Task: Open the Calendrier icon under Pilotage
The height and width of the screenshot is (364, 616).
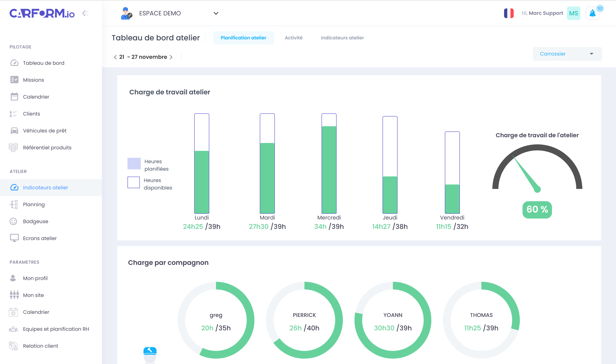Action: pos(14,97)
